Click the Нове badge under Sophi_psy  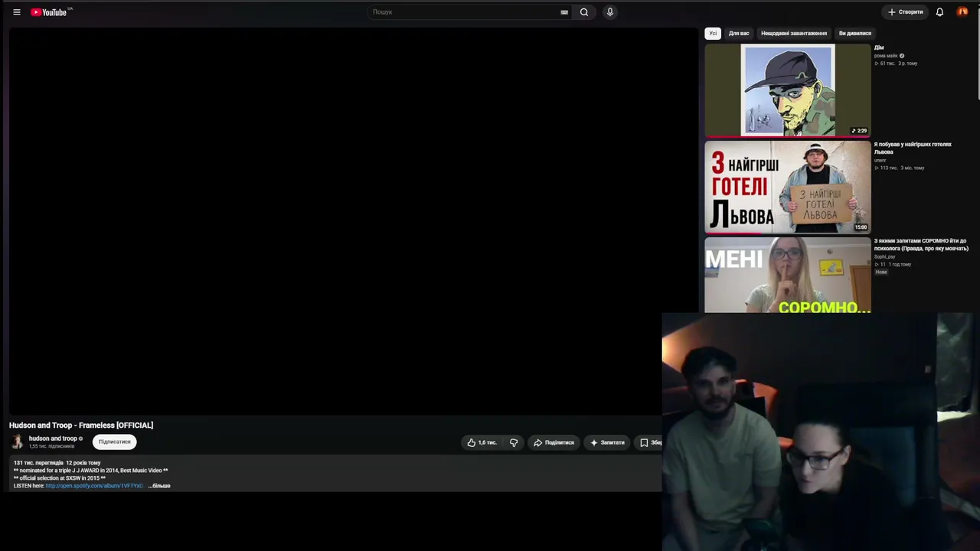(x=881, y=272)
